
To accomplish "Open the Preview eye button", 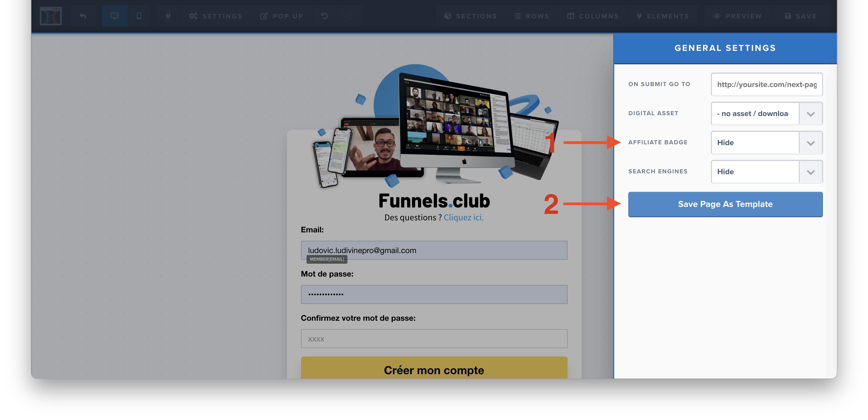I will tap(737, 16).
